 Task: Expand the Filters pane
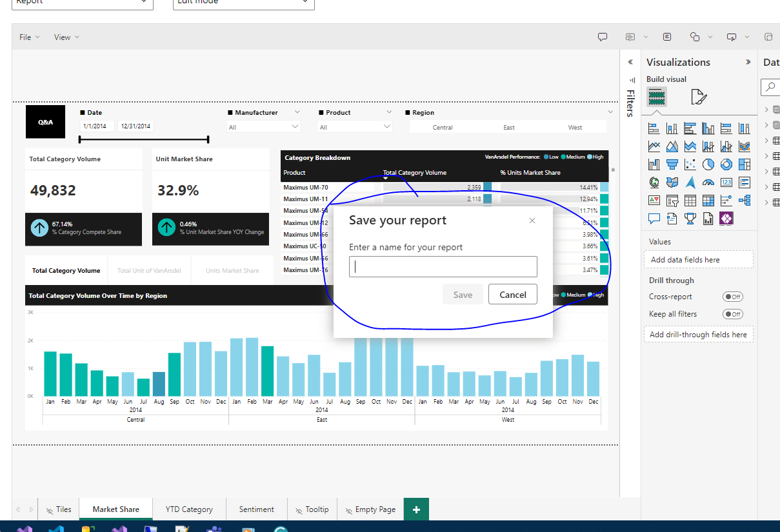tap(630, 61)
